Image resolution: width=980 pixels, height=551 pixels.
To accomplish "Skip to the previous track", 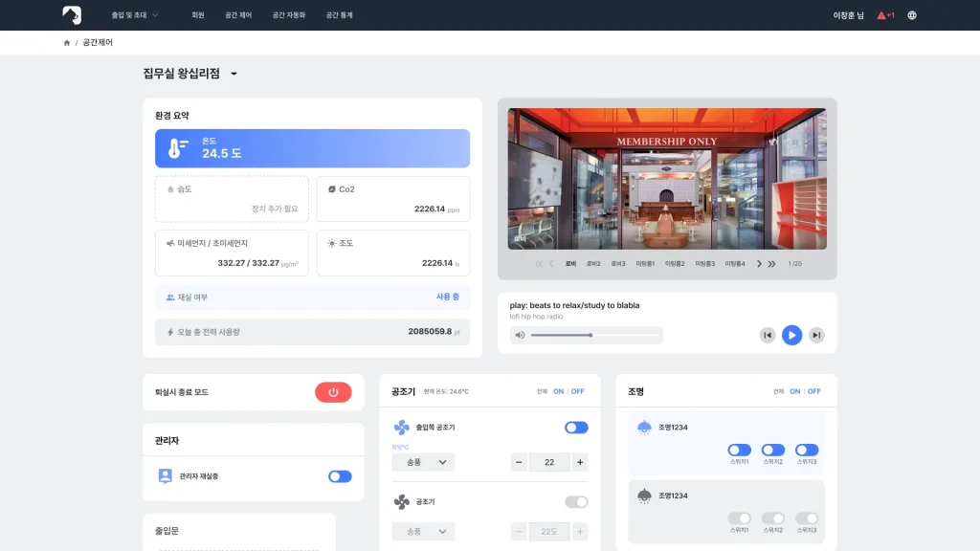I will pyautogui.click(x=768, y=336).
